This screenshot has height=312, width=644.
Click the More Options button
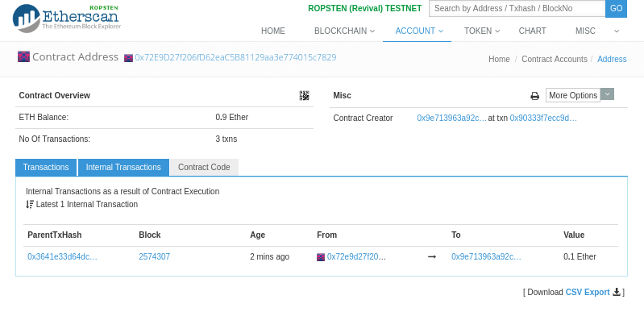pos(573,95)
